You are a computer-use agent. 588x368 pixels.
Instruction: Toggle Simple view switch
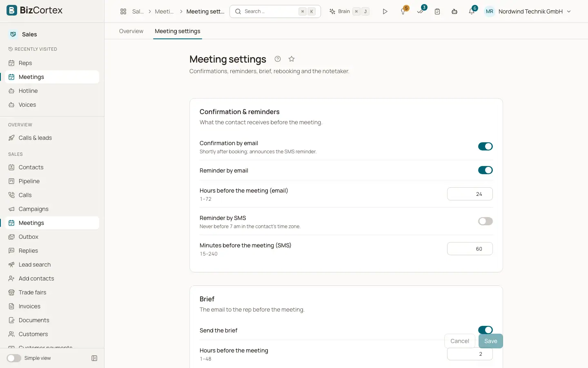(x=14, y=358)
